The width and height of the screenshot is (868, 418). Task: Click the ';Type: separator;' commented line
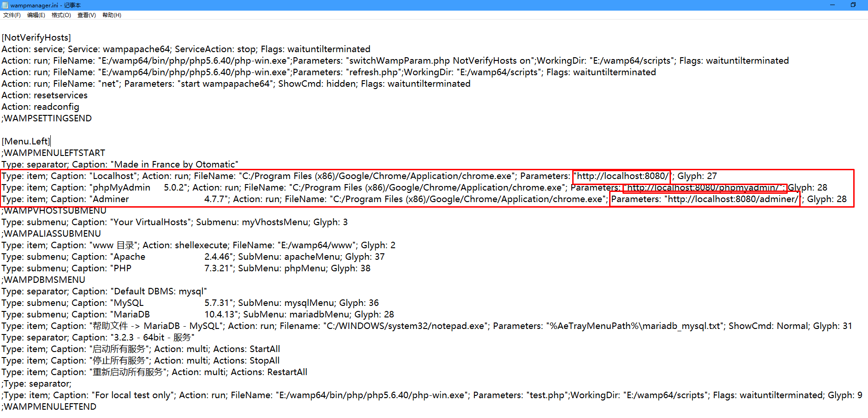point(36,384)
